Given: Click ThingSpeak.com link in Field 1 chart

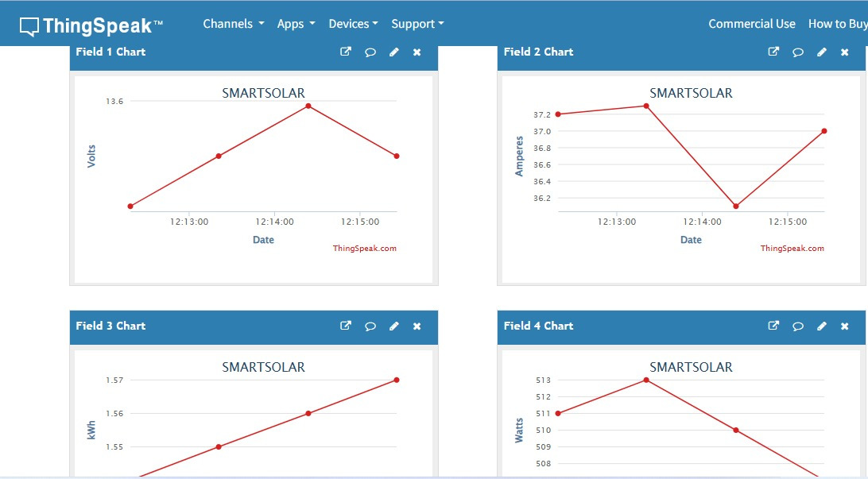Looking at the screenshot, I should tap(364, 249).
